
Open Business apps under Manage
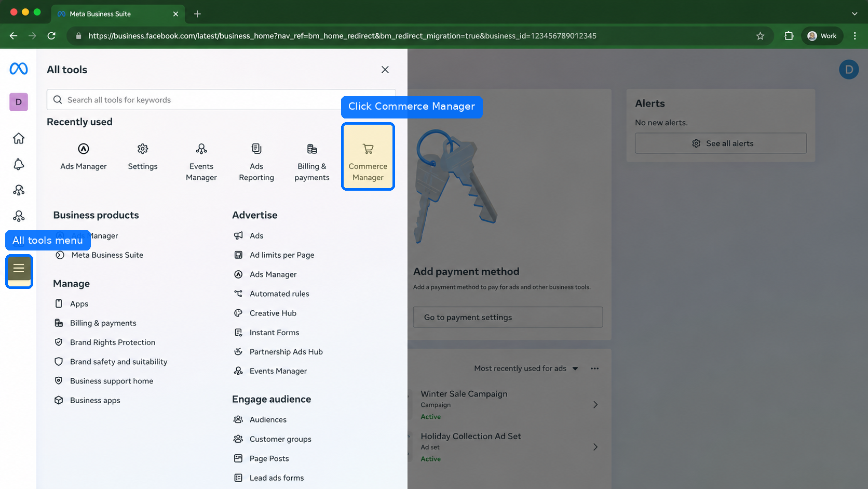click(x=87, y=400)
